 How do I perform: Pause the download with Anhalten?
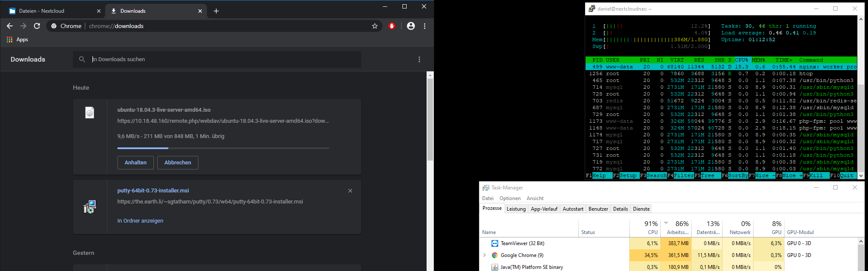tap(136, 163)
